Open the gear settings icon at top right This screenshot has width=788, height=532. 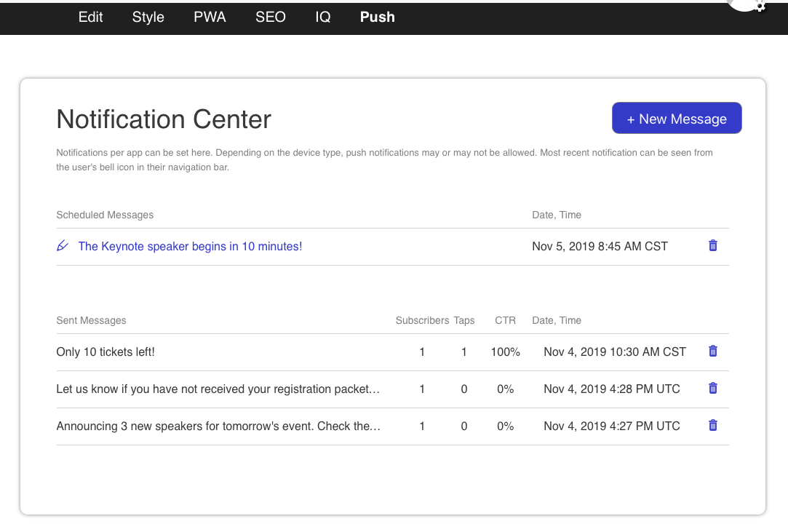760,6
